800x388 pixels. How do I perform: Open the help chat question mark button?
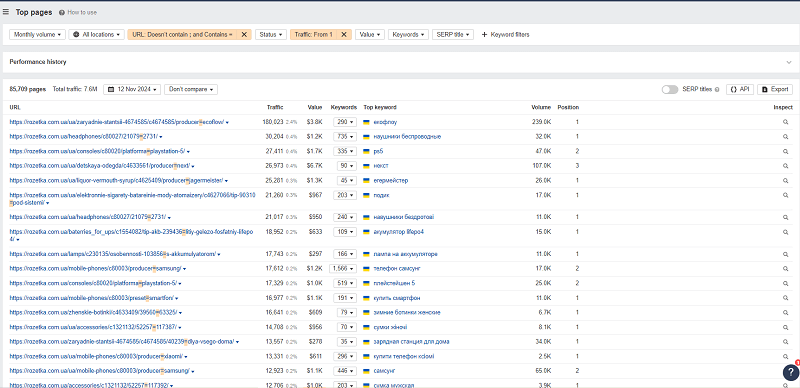click(790, 372)
